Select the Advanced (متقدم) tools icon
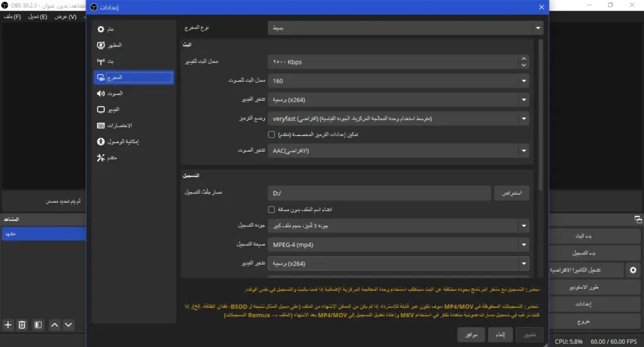Viewport: 644px width, 347px height. pyautogui.click(x=101, y=158)
